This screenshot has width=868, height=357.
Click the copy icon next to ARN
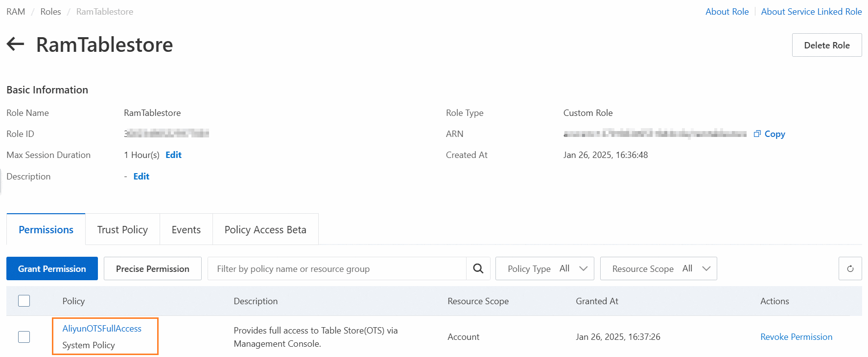click(757, 134)
